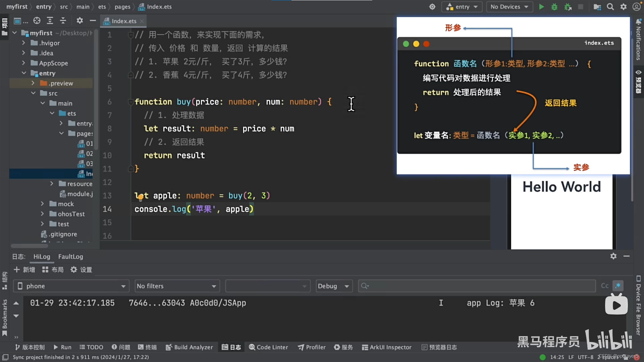This screenshot has width=644, height=362.
Task: Toggle the Cc match case button
Action: (x=605, y=286)
